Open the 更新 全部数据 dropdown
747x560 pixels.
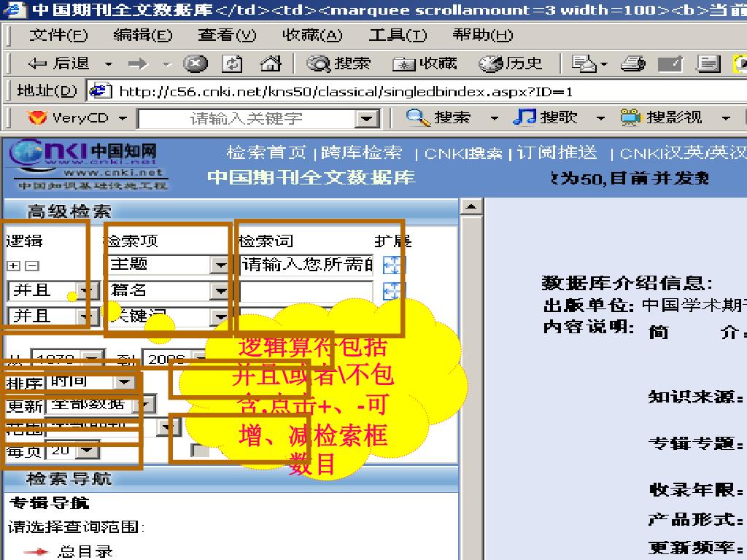click(144, 405)
